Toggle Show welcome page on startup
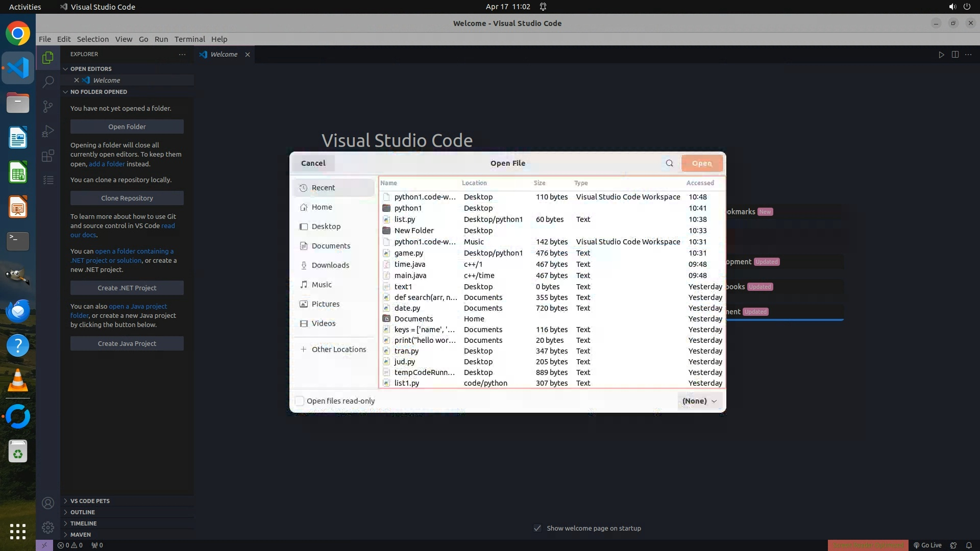980x551 pixels. point(537,528)
